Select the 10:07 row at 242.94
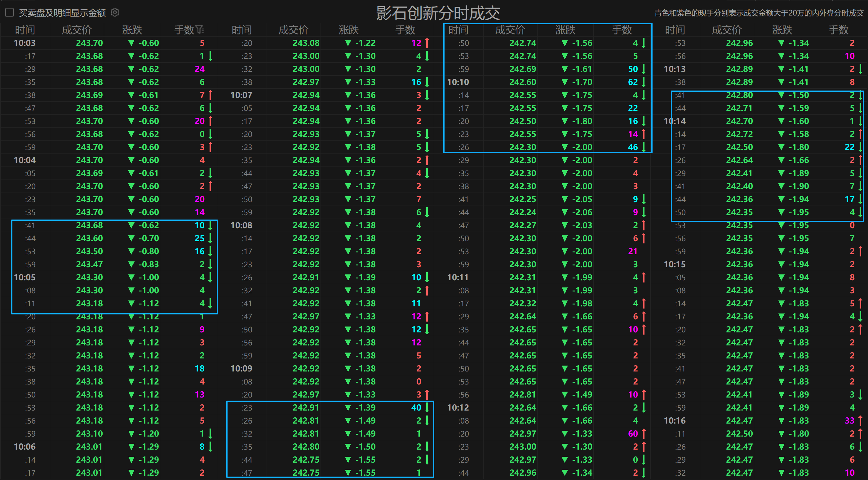Screen dimensions: 868x480 pyautogui.click(x=306, y=95)
